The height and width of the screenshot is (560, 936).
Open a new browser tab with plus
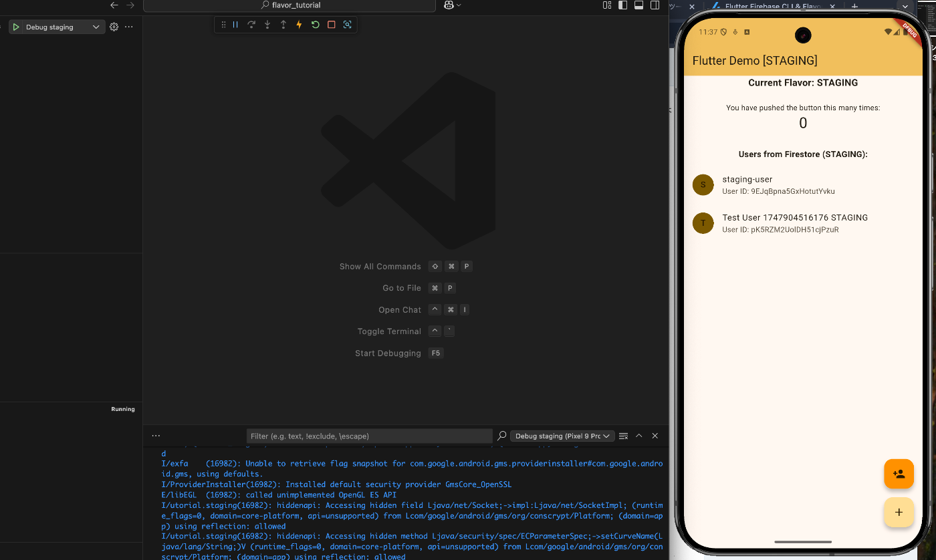tap(854, 6)
